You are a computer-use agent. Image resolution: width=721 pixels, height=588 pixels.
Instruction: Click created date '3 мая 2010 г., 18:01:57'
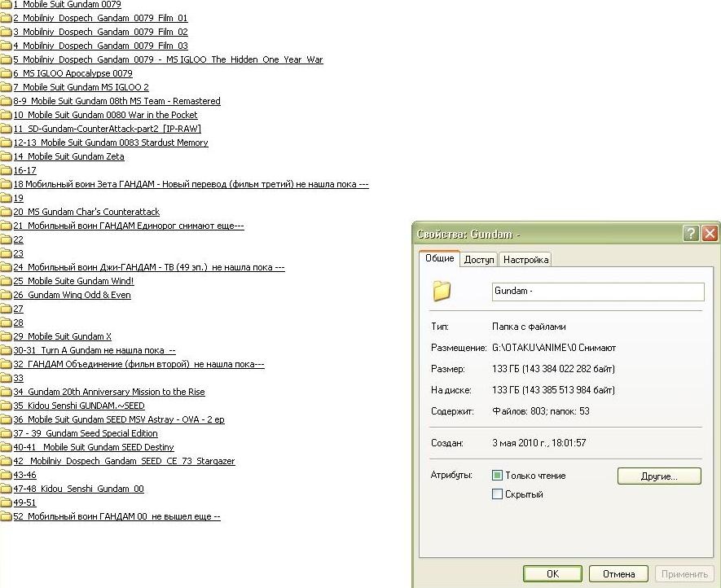click(x=539, y=443)
